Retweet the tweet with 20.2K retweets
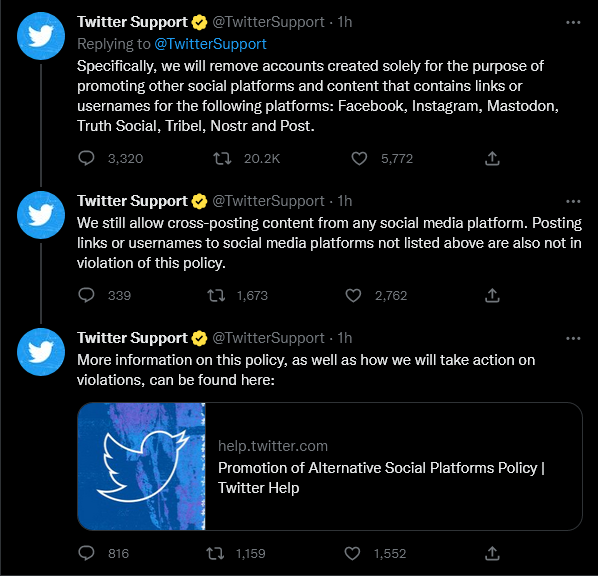598x576 pixels. pyautogui.click(x=222, y=158)
